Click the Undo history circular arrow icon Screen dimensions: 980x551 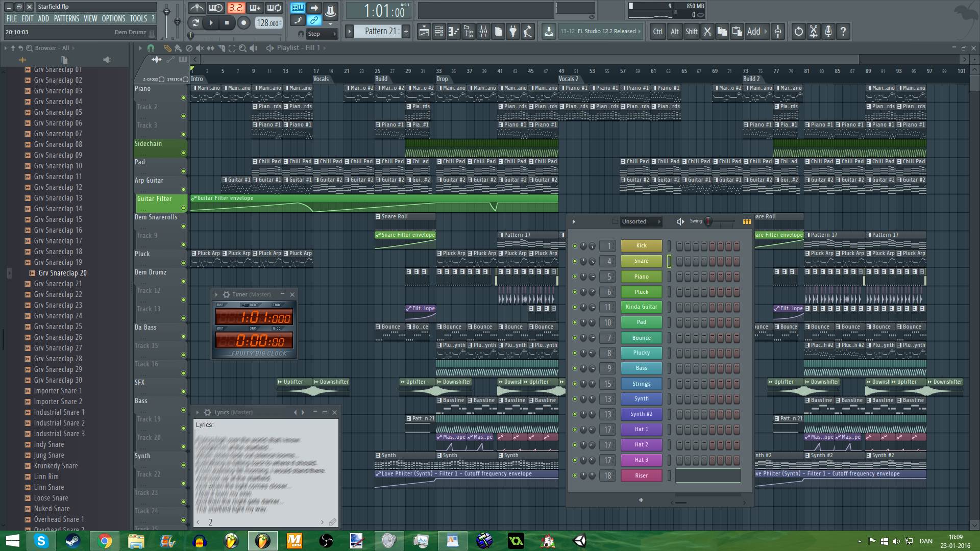[x=798, y=32]
